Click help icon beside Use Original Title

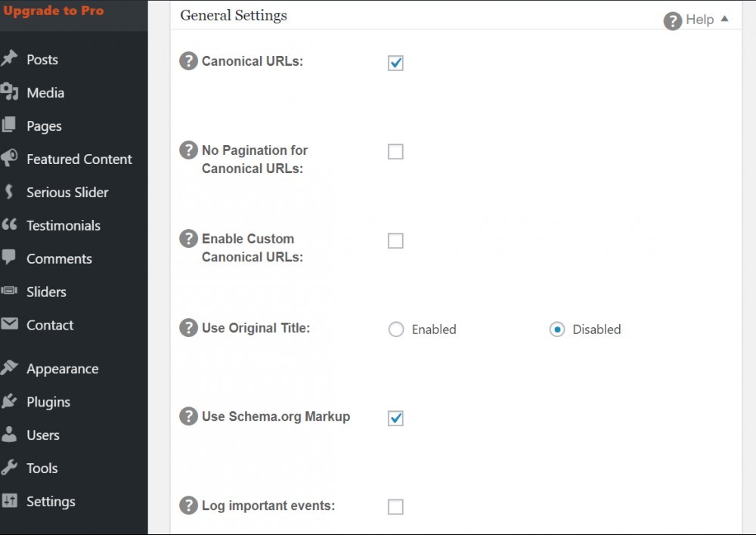pyautogui.click(x=188, y=328)
